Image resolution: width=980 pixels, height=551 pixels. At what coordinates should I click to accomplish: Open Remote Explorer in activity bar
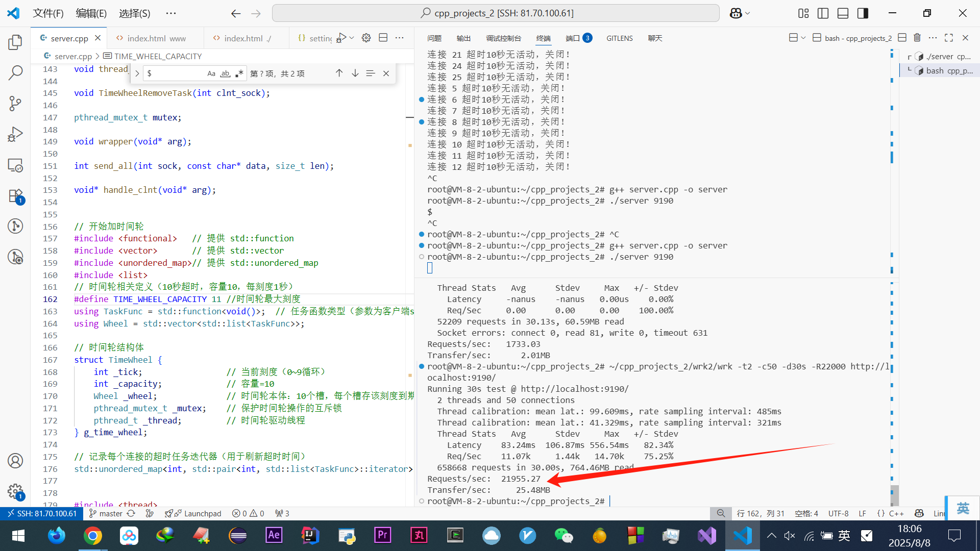[15, 165]
